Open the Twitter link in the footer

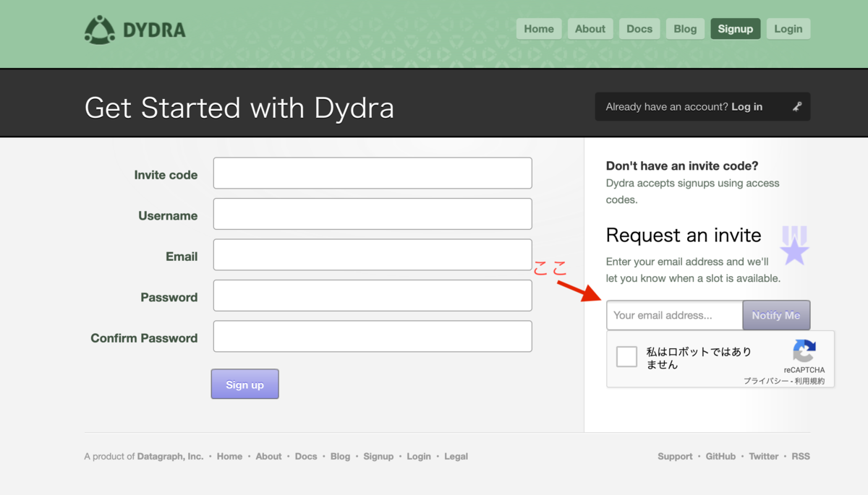(763, 456)
